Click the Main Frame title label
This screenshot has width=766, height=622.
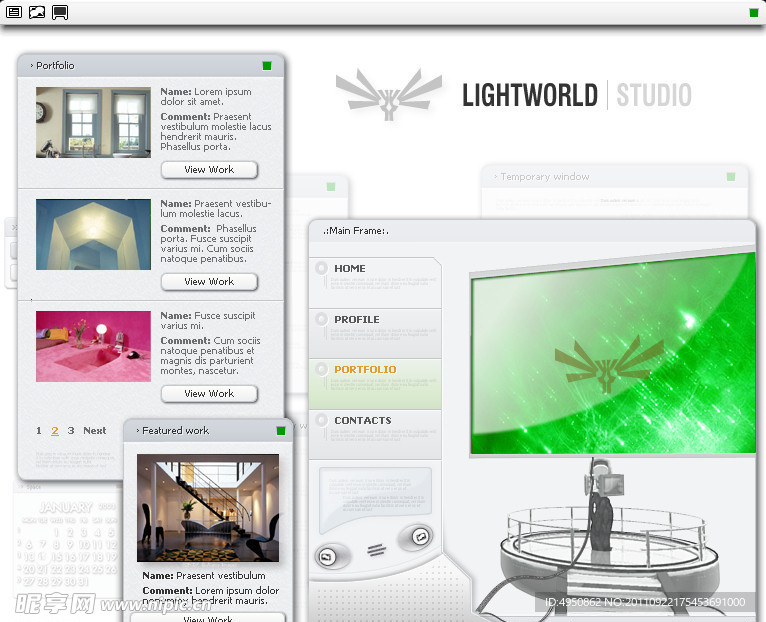[x=356, y=231]
